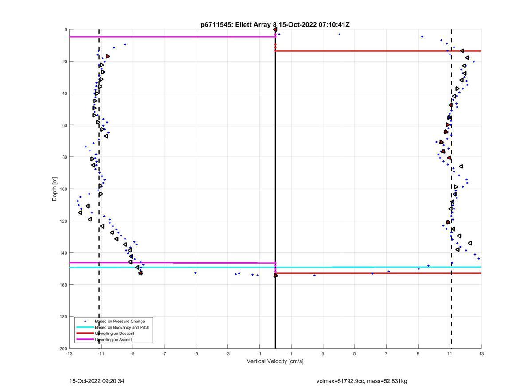The image size is (532, 392).
Task: Click the x-axis tick label '-11'
Action: click(x=101, y=353)
